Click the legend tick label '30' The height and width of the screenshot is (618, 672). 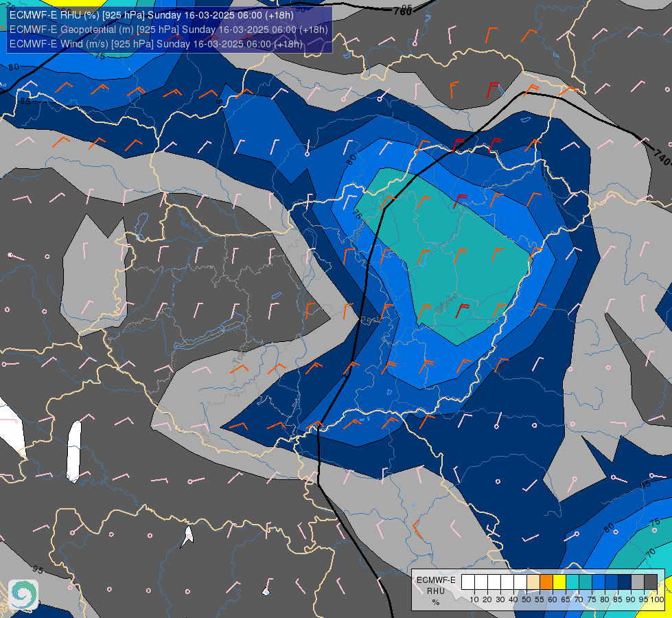(500, 599)
